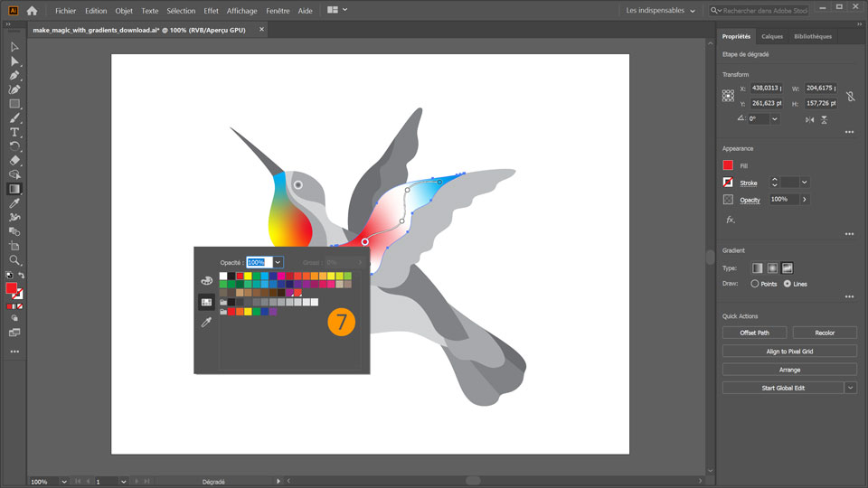Switch to swatches view in color popup
This screenshot has width=868, height=488.
point(206,302)
